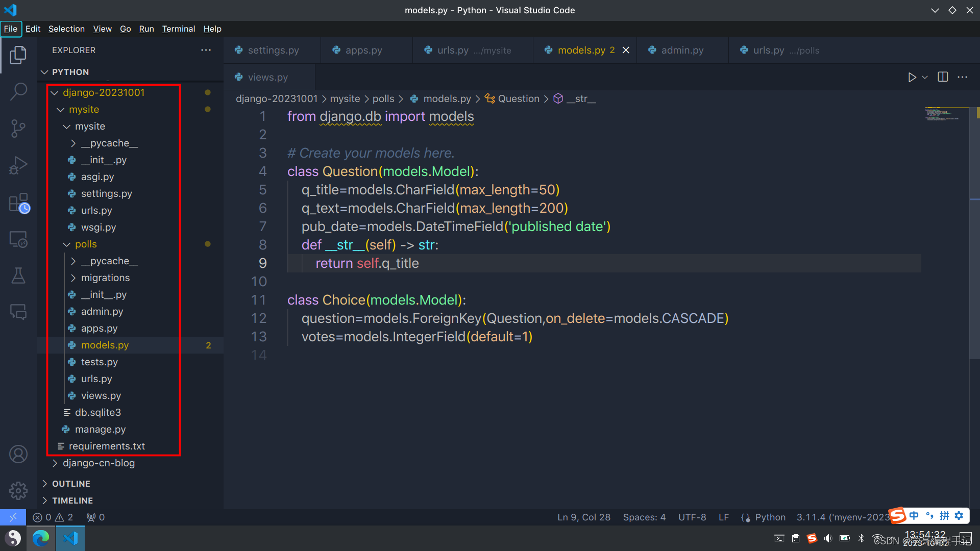Change indentation via Spaces: 4
Viewport: 980px width, 551px height.
coord(644,517)
